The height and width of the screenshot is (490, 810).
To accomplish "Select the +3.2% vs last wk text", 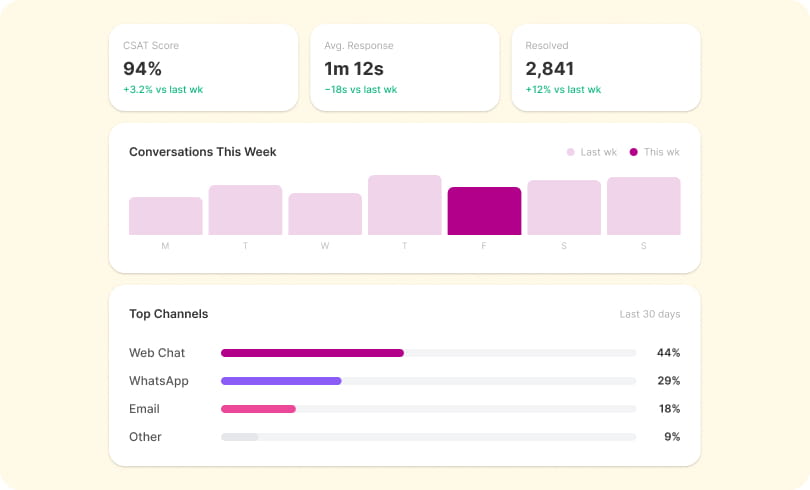I will pos(163,89).
